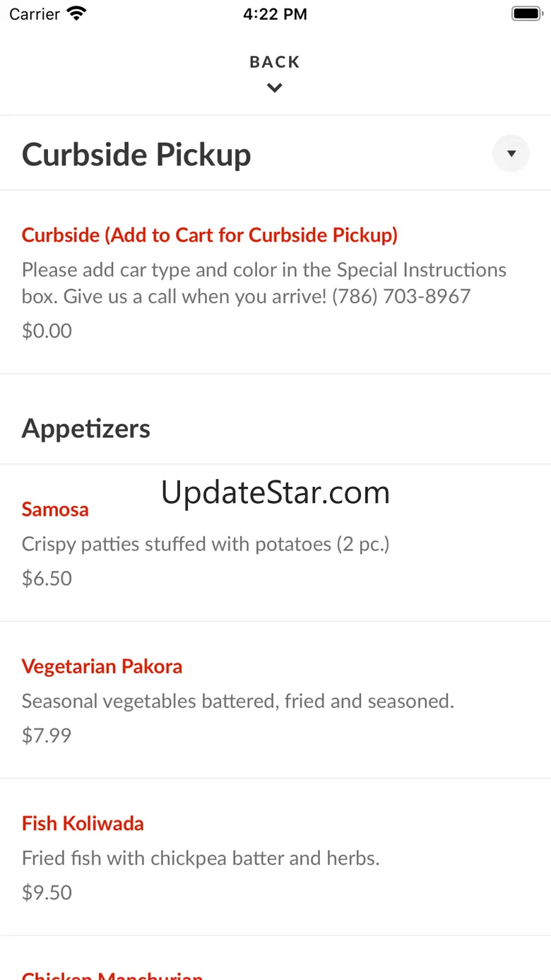Tap the $0.00 curbside price

(x=47, y=331)
